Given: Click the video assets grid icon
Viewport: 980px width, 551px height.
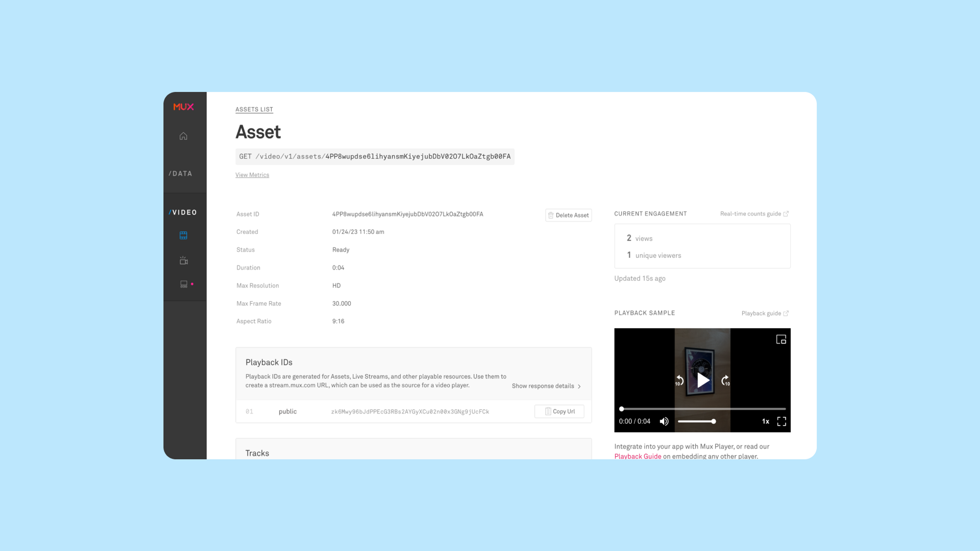Looking at the screenshot, I should coord(184,235).
